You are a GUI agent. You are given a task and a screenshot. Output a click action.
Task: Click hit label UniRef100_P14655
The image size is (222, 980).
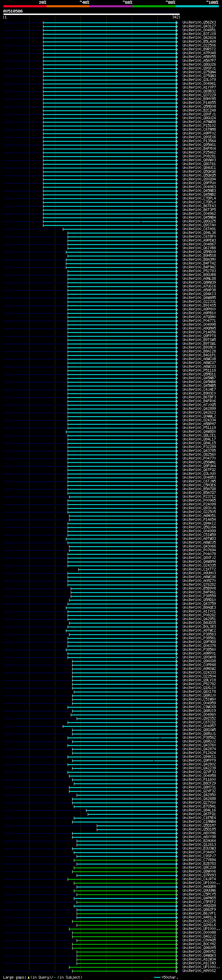(199, 103)
